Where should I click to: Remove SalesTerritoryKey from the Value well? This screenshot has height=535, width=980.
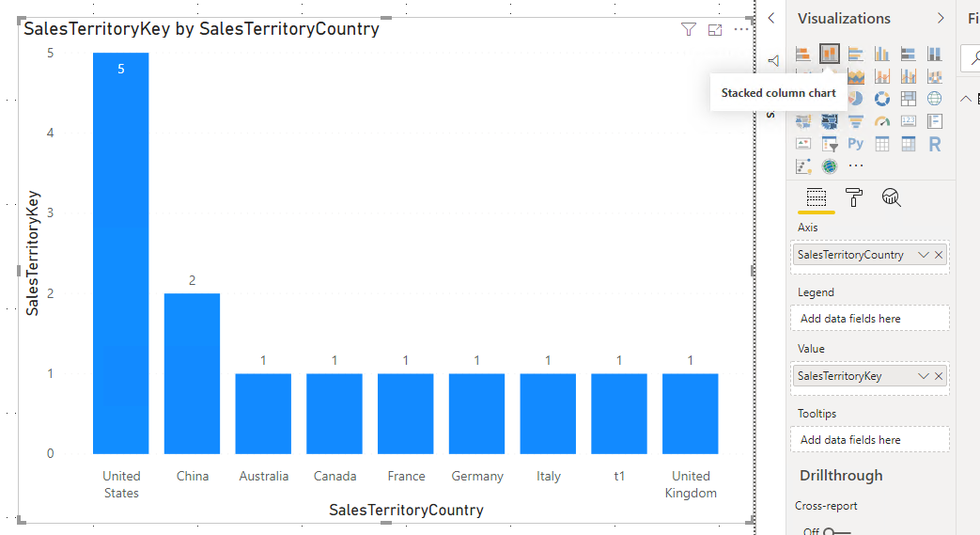click(939, 376)
